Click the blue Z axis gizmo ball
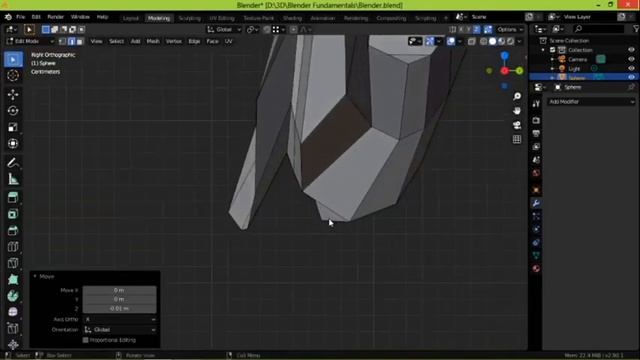640x360 pixels. 505,56
